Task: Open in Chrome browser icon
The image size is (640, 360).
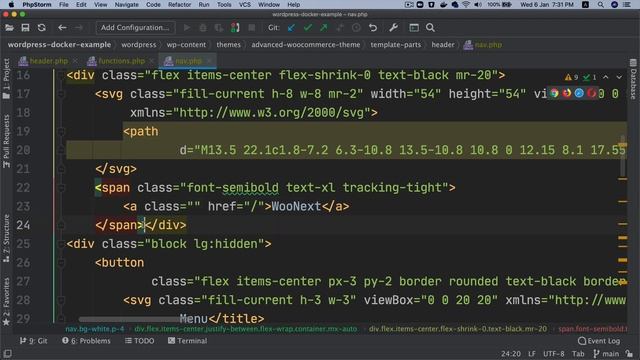Action: [x=554, y=93]
